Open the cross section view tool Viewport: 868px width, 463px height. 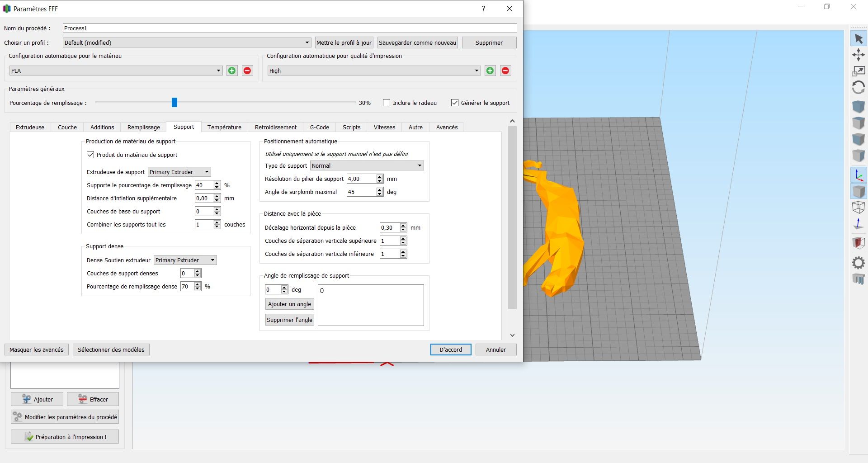[859, 243]
